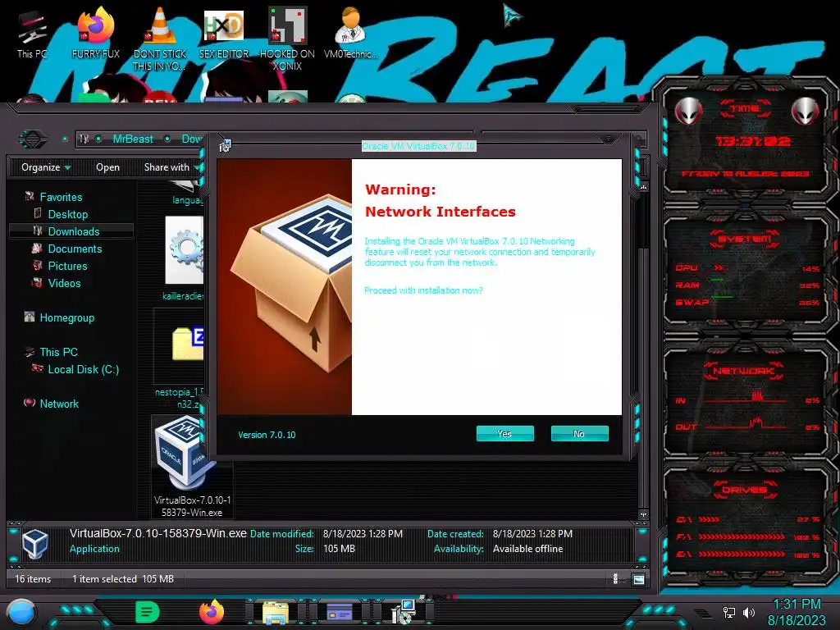This screenshot has height=630, width=840.
Task: Open Local Disk (C:) in navigation pane
Action: click(x=84, y=369)
